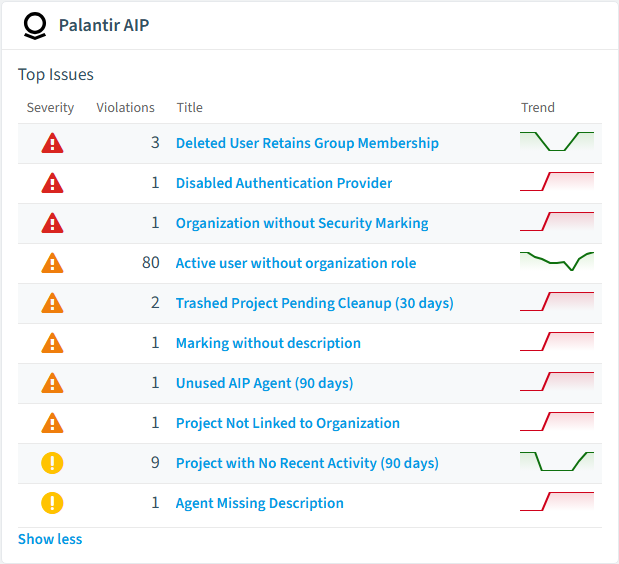This screenshot has height=564, width=619.
Task: Open Agent Missing Description issue
Action: coord(259,503)
